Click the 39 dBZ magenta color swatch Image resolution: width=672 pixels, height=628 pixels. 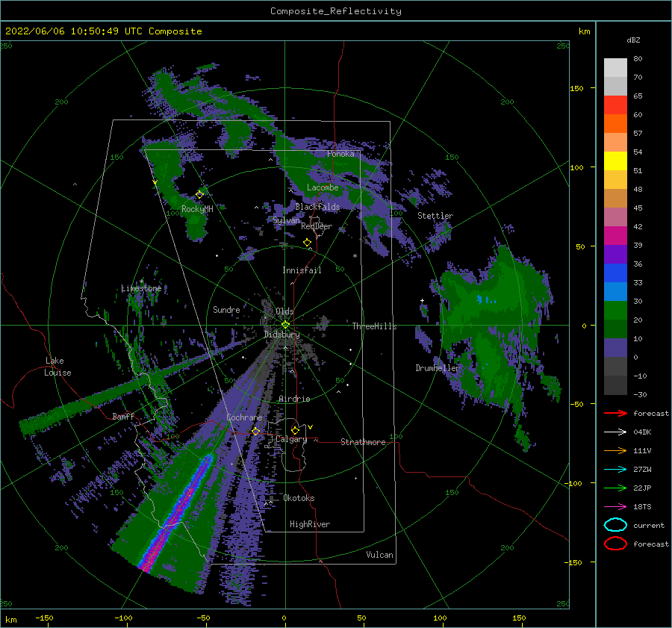click(x=615, y=235)
